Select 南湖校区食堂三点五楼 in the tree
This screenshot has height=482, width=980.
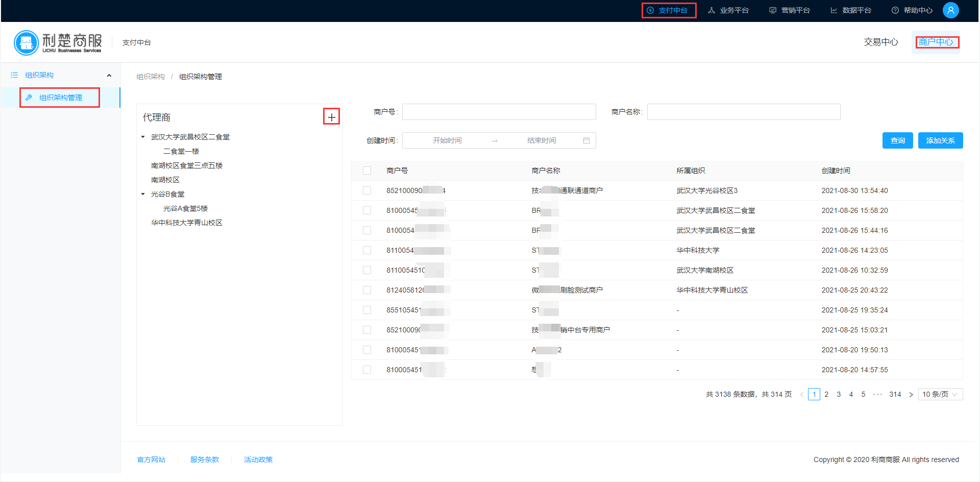pos(187,165)
